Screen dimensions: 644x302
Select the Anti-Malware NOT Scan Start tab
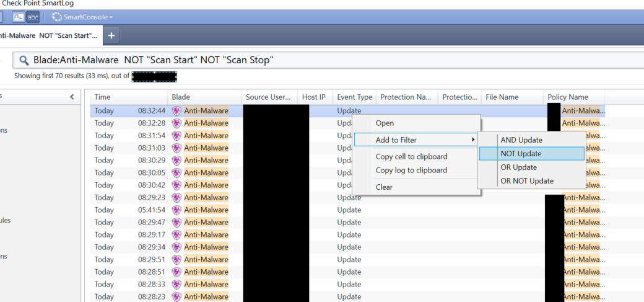50,35
